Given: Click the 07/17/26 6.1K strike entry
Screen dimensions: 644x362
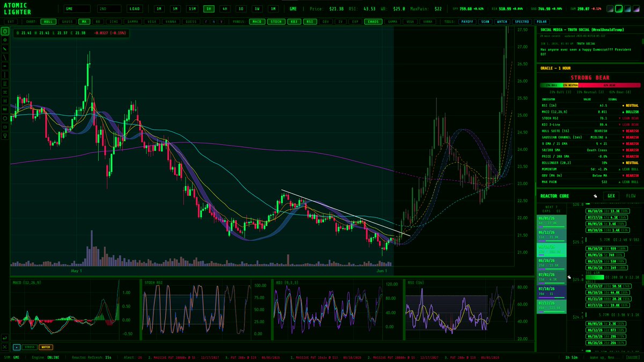Looking at the screenshot, I should tap(606, 217).
